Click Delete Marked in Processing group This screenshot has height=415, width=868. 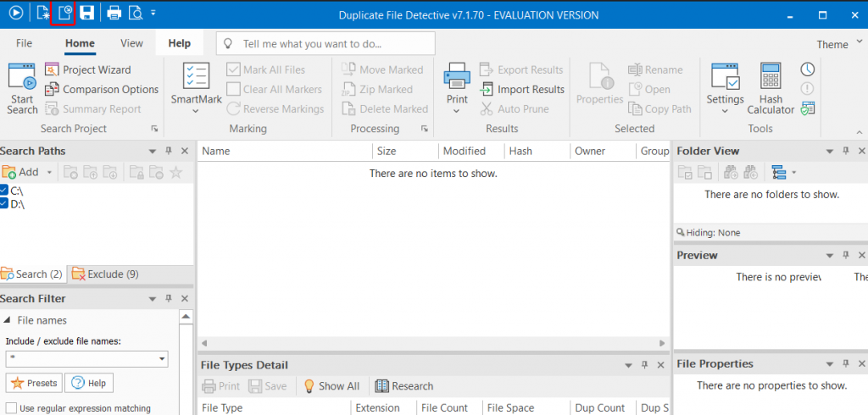(386, 109)
